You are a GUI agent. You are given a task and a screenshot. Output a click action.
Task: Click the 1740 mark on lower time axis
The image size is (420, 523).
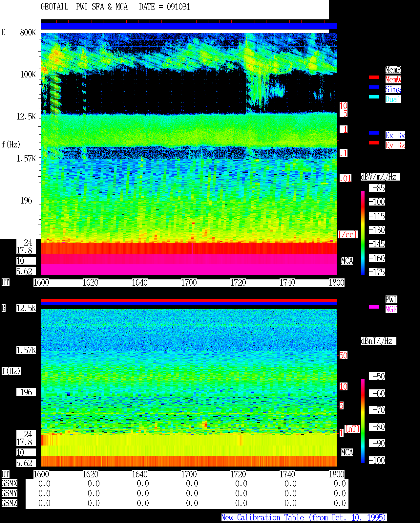[287, 474]
